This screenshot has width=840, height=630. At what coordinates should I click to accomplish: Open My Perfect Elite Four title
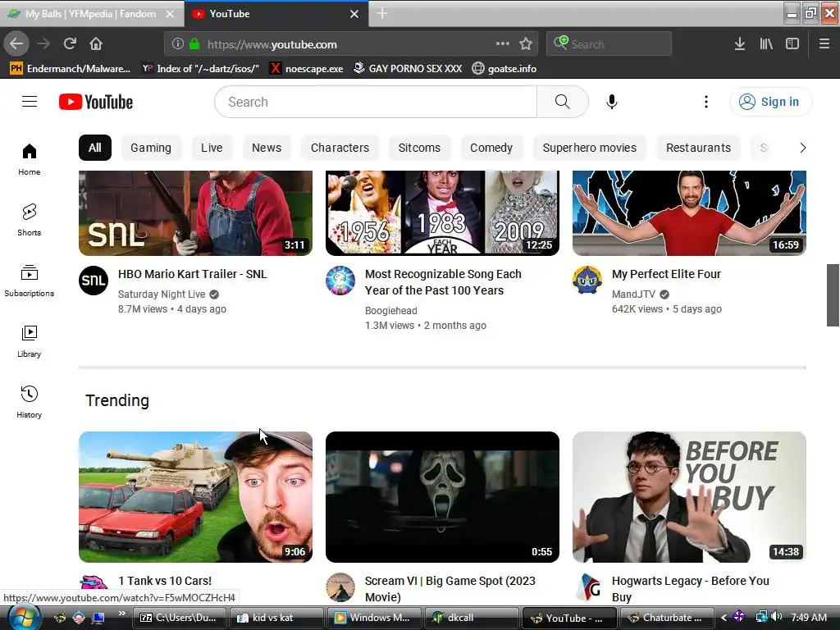[666, 274]
